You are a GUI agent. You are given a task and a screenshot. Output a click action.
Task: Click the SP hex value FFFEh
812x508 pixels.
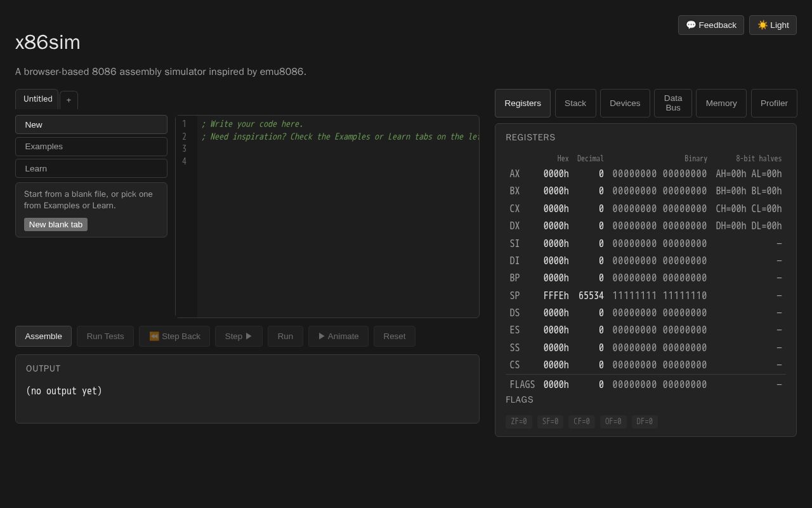556,296
